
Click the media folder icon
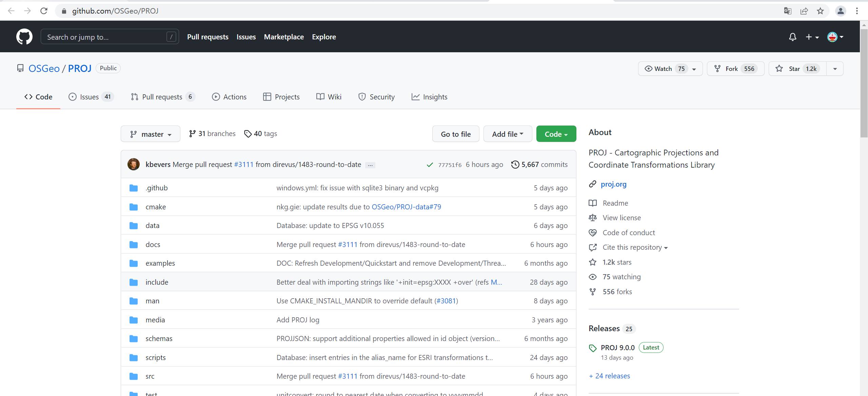[x=134, y=320]
